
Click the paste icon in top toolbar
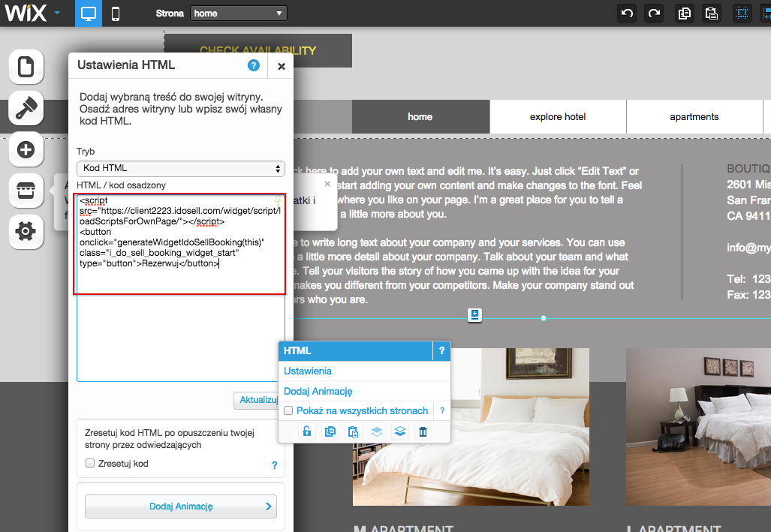click(x=711, y=14)
